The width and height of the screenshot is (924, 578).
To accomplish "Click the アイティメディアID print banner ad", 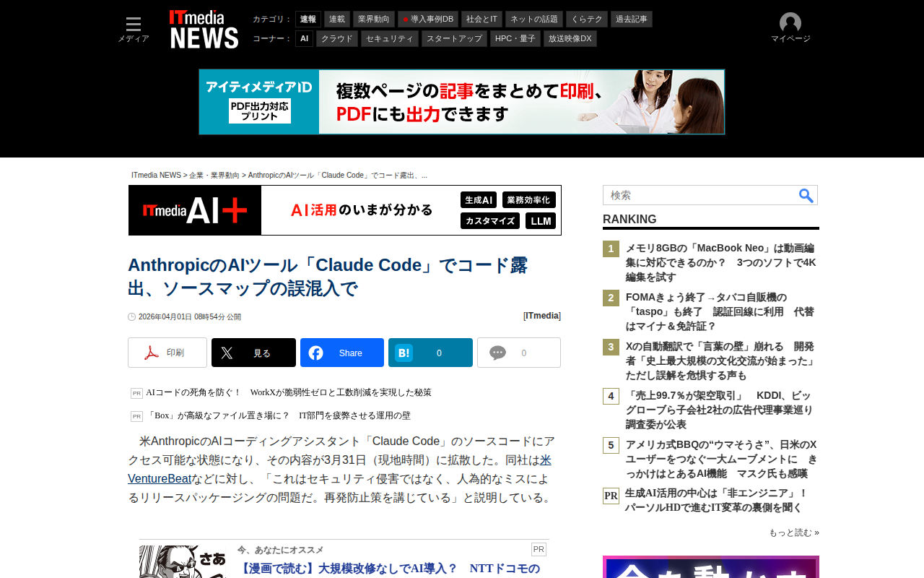I will coord(462,102).
